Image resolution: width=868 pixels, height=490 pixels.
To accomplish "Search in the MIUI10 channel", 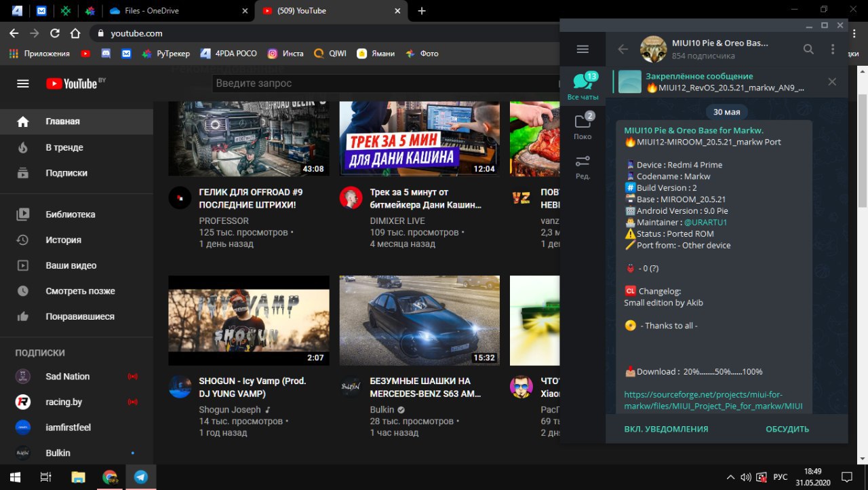I will point(808,49).
